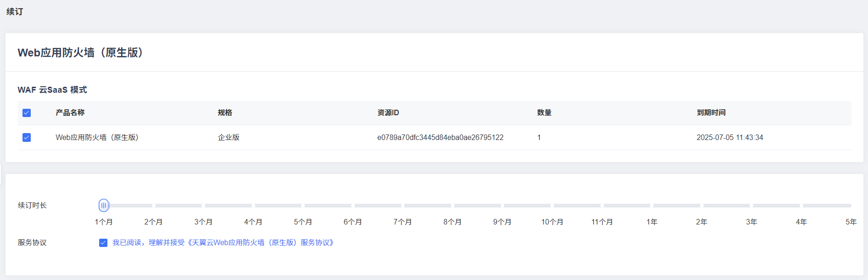This screenshot has height=280, width=868.
Task: Click the WAF 云SaaS 模式 section heading
Action: 52,90
